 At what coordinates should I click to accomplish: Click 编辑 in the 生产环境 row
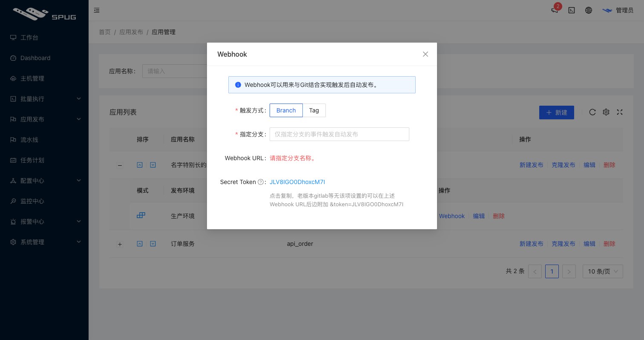point(479,216)
